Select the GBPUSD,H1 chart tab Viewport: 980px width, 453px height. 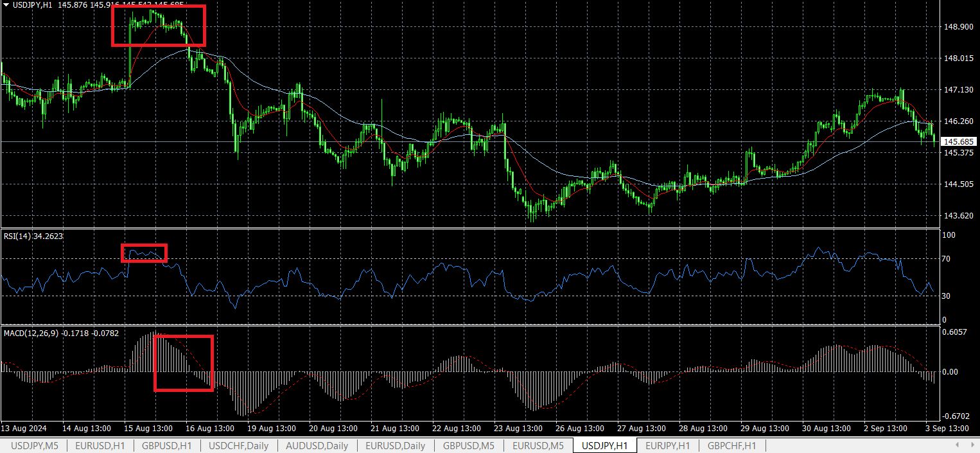pyautogui.click(x=167, y=445)
